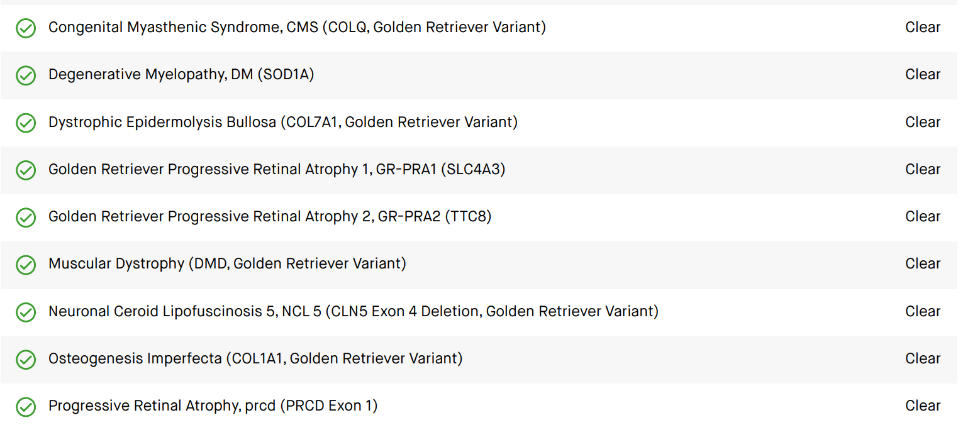Select the Muscular Dystrophy (DMD) condition name
The width and height of the screenshot is (980, 425).
click(227, 264)
